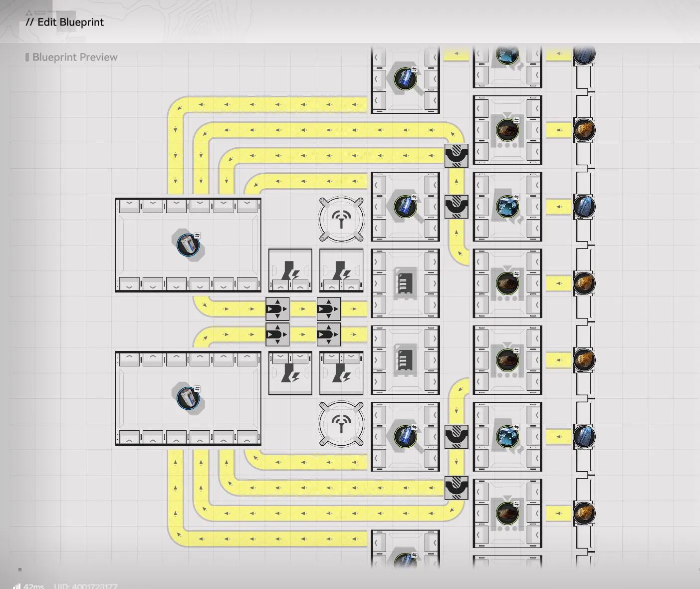Select the topmost dark ore machine icon
The width and height of the screenshot is (700, 589).
(x=507, y=130)
